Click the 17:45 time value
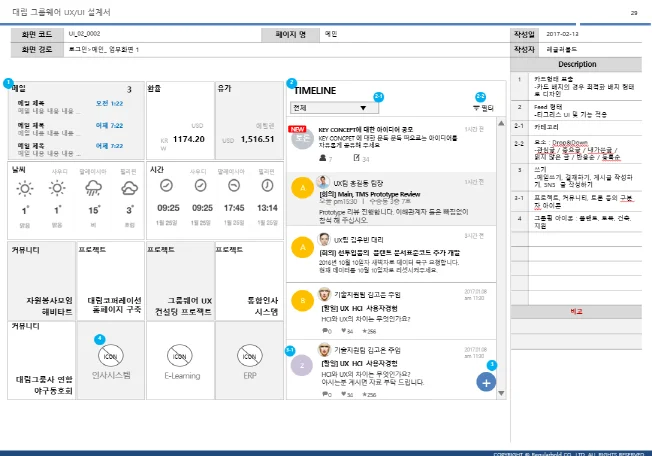The height and width of the screenshot is (456, 652). pyautogui.click(x=234, y=208)
